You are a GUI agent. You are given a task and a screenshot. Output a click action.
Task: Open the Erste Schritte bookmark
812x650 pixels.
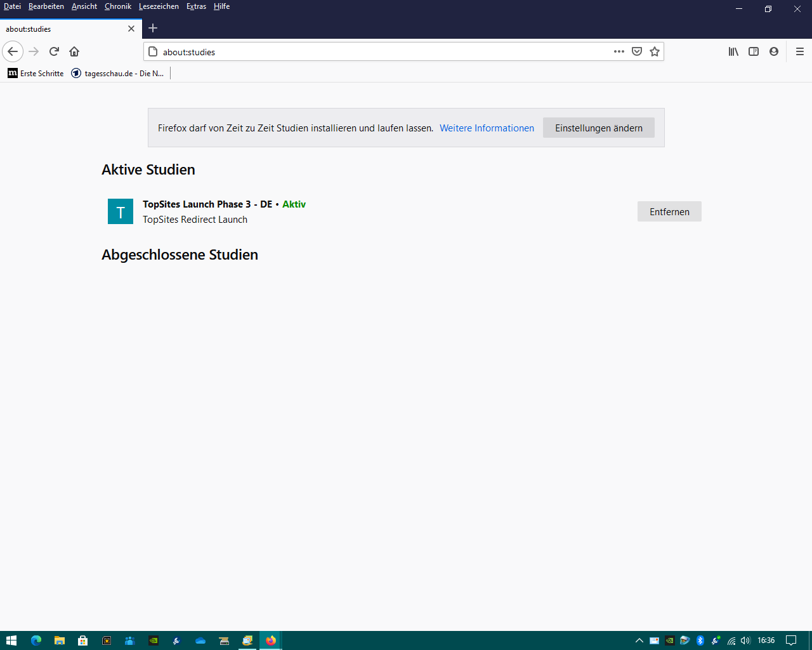click(36, 74)
